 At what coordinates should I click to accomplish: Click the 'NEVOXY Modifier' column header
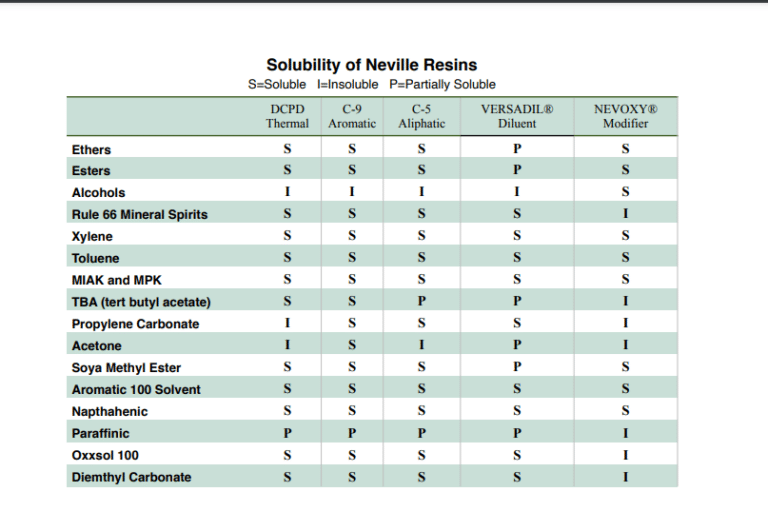click(625, 116)
